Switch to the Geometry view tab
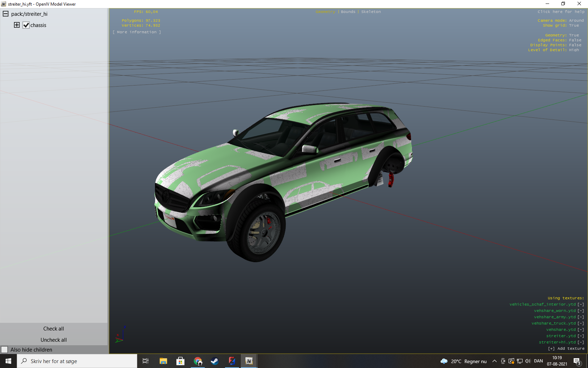588x368 pixels. (325, 12)
